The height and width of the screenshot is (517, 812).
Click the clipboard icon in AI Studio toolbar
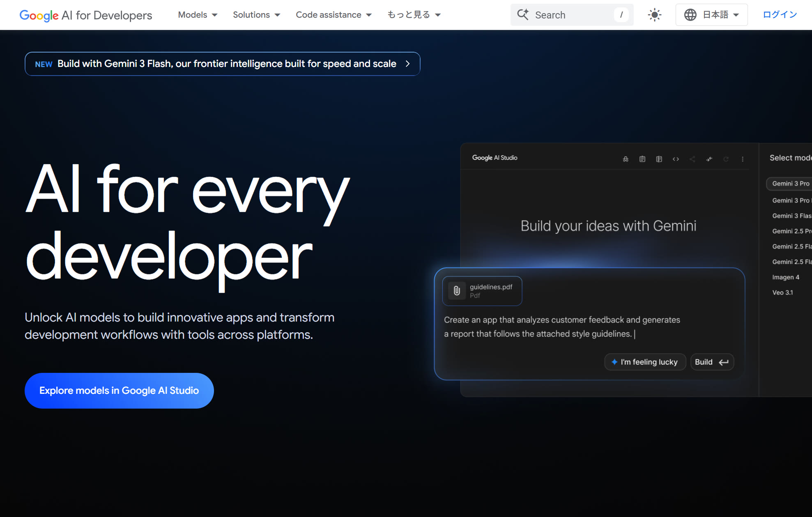[642, 159]
